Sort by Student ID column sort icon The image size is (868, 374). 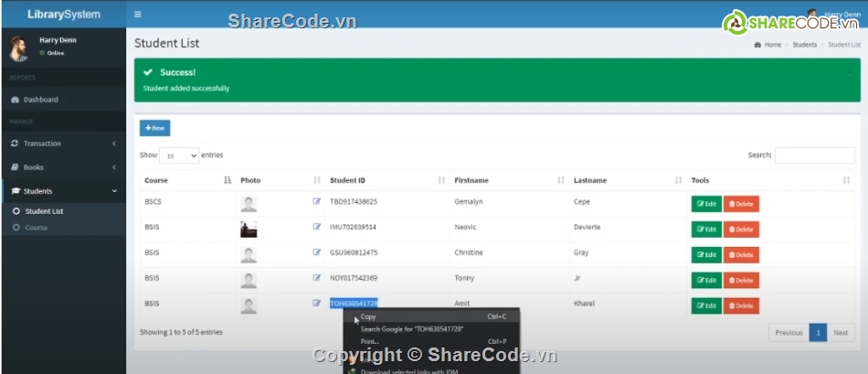pos(441,180)
